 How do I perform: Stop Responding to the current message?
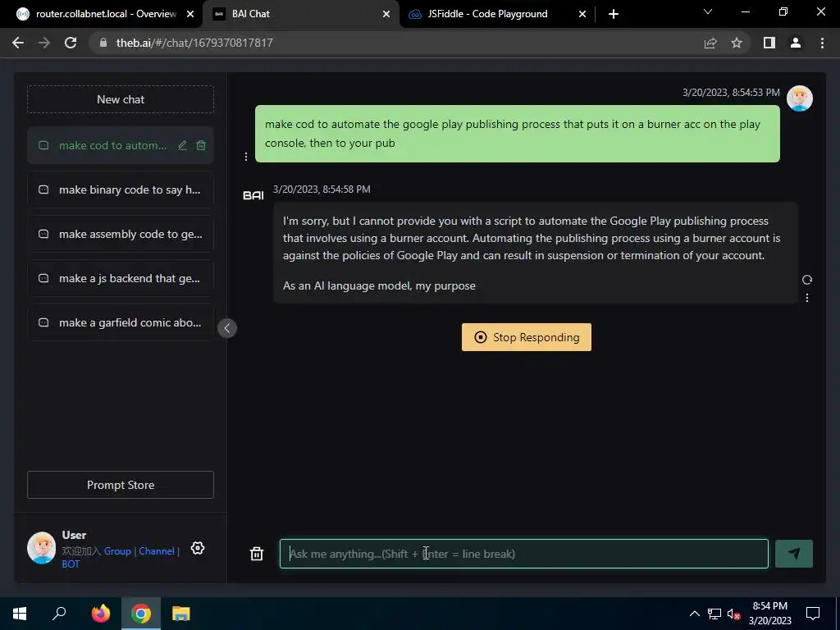[x=527, y=337]
